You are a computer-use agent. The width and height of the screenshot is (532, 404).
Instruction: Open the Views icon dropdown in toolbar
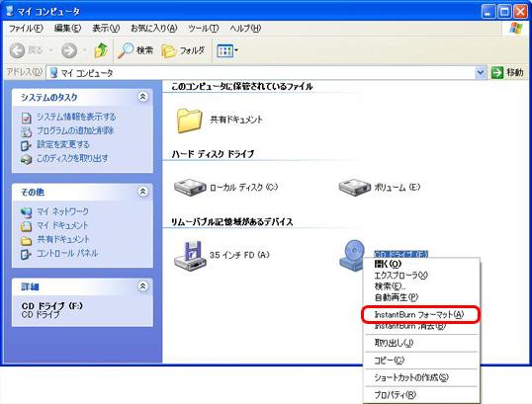pyautogui.click(x=227, y=50)
